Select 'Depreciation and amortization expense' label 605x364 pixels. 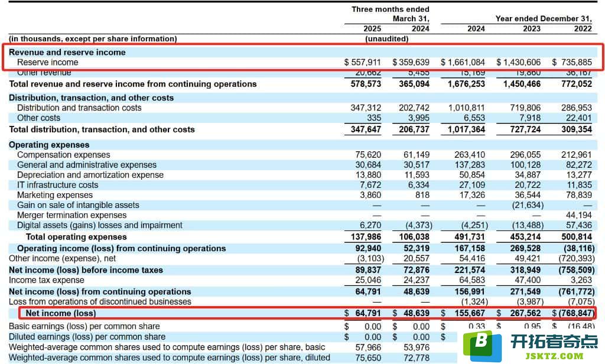pyautogui.click(x=90, y=175)
